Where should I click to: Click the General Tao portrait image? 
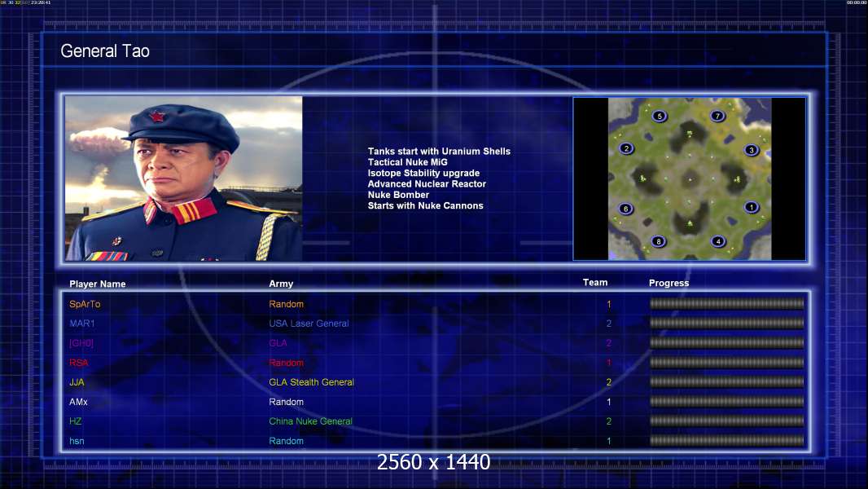pos(184,178)
